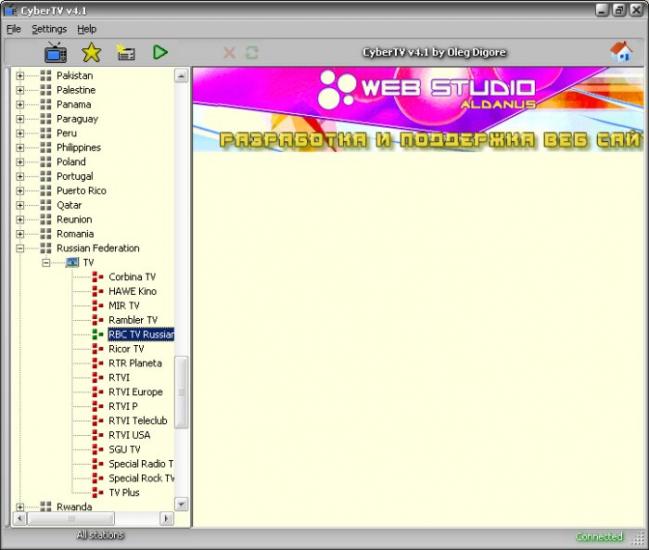Expand the Romania tree node

pos(20,234)
